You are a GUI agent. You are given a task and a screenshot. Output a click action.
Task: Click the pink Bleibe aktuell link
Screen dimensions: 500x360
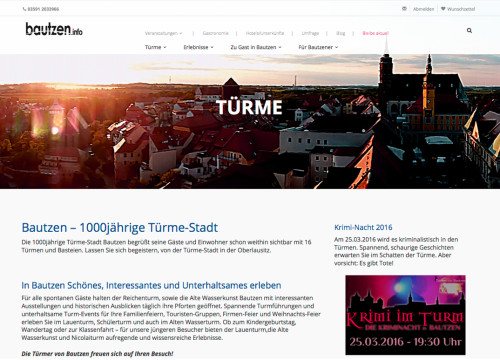[x=376, y=33]
